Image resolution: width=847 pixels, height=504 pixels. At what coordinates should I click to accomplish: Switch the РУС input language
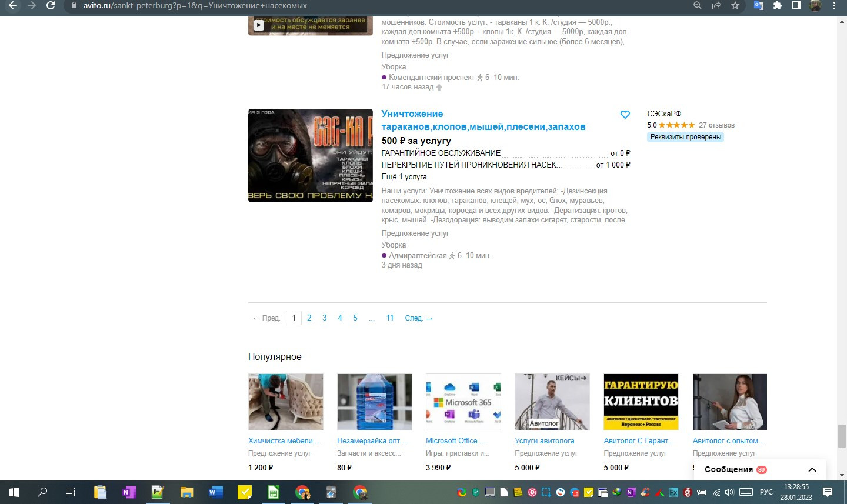(766, 492)
